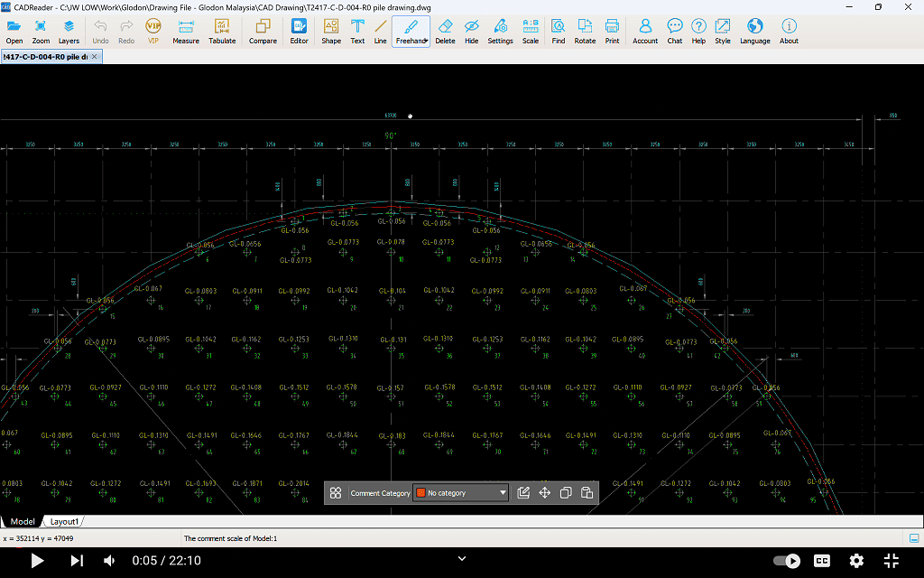Play the video

pos(37,561)
